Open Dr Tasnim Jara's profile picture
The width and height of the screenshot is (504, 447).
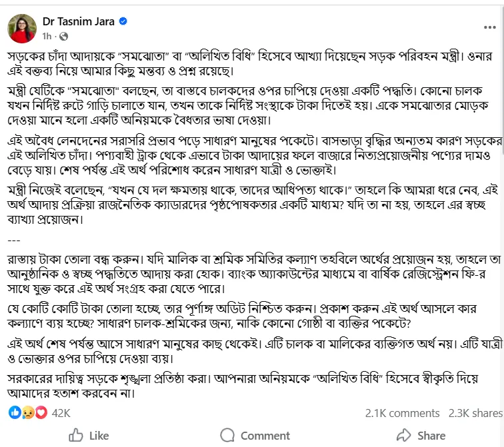[21, 27]
